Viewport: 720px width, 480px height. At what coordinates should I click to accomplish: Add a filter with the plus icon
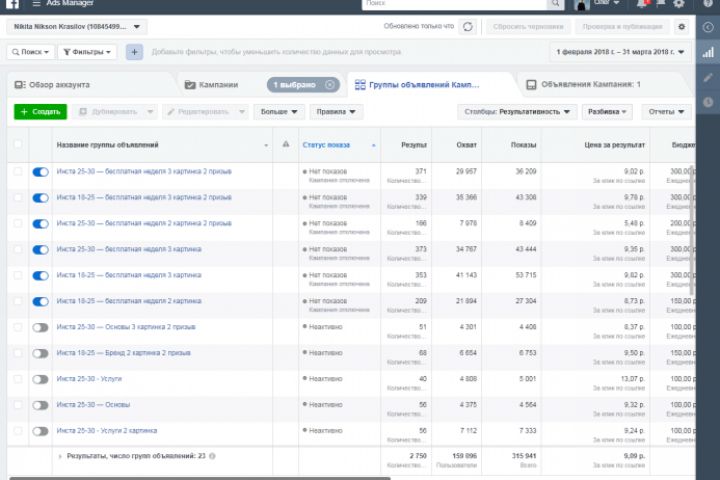click(x=134, y=52)
